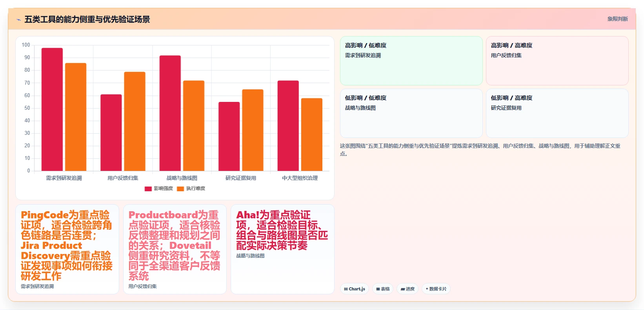
Task: Click red 影响强度 bar for 战略与路线图
Action: pyautogui.click(x=170, y=113)
